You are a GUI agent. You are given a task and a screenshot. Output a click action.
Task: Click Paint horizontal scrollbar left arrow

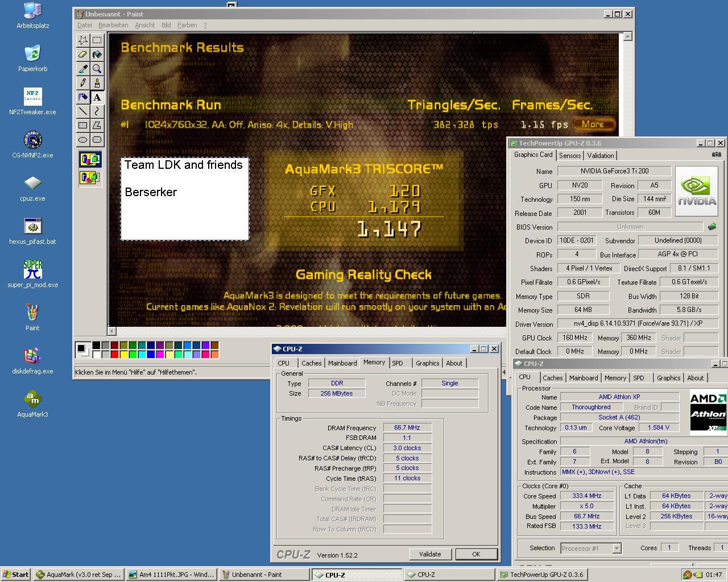pyautogui.click(x=112, y=331)
